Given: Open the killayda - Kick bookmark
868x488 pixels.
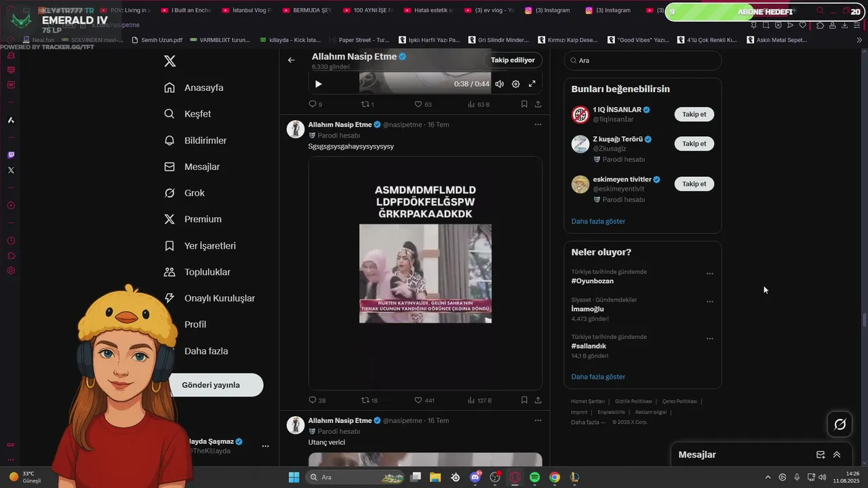Looking at the screenshot, I should point(290,40).
